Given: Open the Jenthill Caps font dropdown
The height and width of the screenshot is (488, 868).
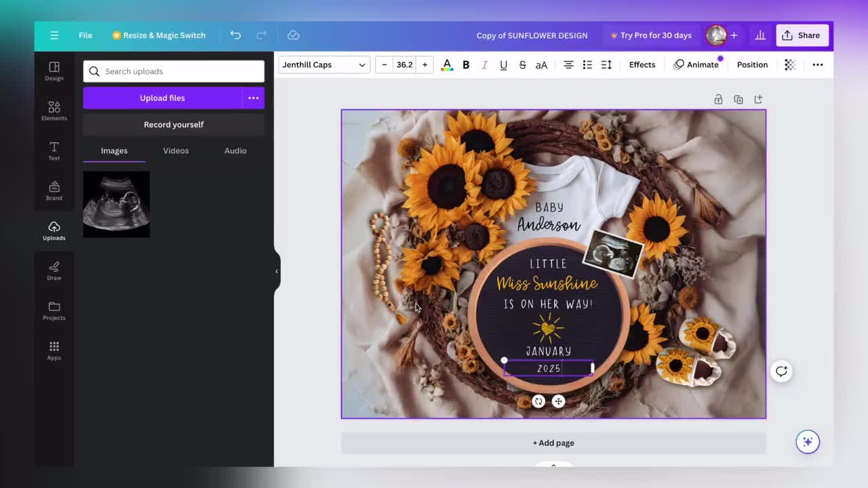Looking at the screenshot, I should click(323, 64).
